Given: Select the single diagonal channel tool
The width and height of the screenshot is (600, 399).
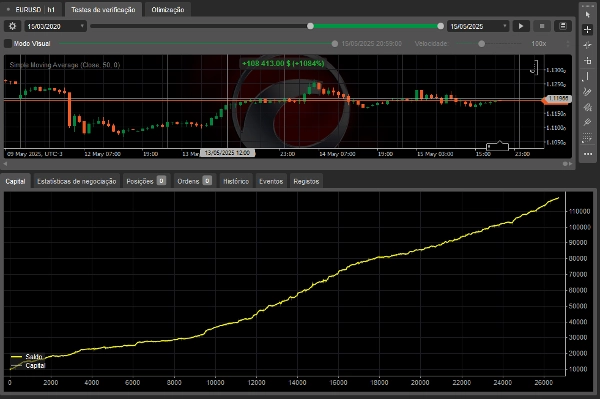Looking at the screenshot, I should (x=587, y=122).
